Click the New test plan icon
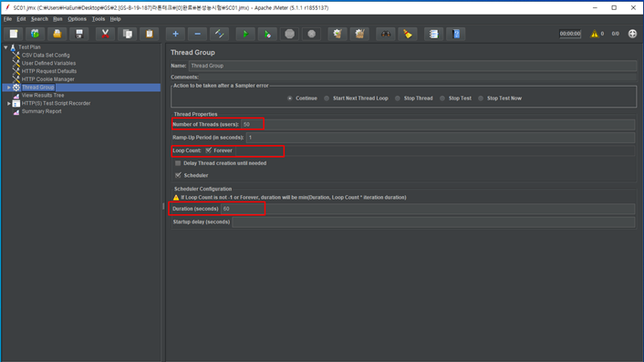Image resolution: width=644 pixels, height=362 pixels. click(x=14, y=34)
